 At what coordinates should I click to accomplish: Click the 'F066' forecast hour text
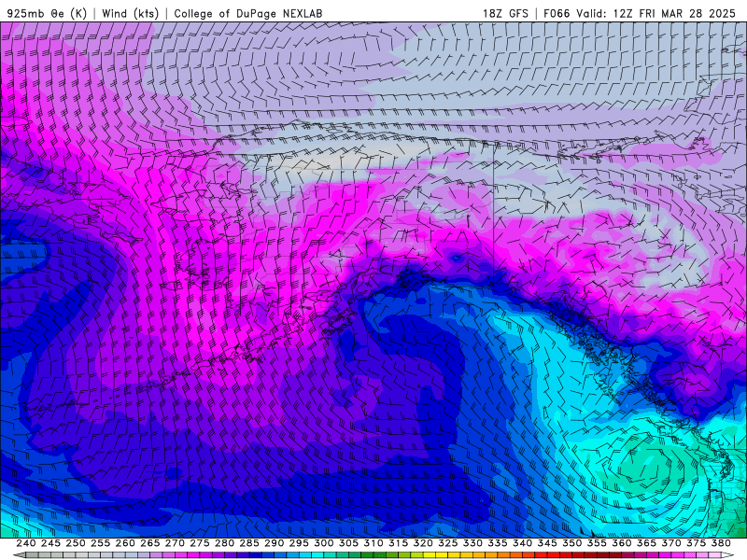pyautogui.click(x=557, y=13)
